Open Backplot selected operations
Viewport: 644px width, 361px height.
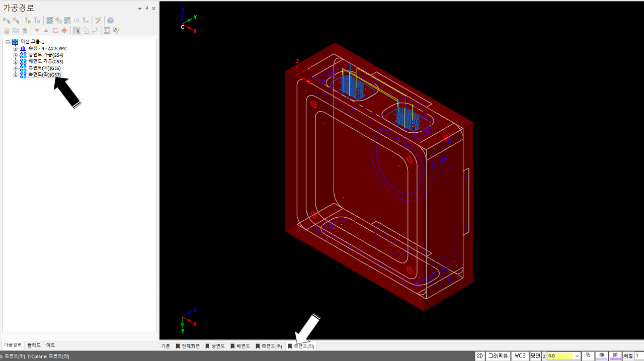point(49,21)
